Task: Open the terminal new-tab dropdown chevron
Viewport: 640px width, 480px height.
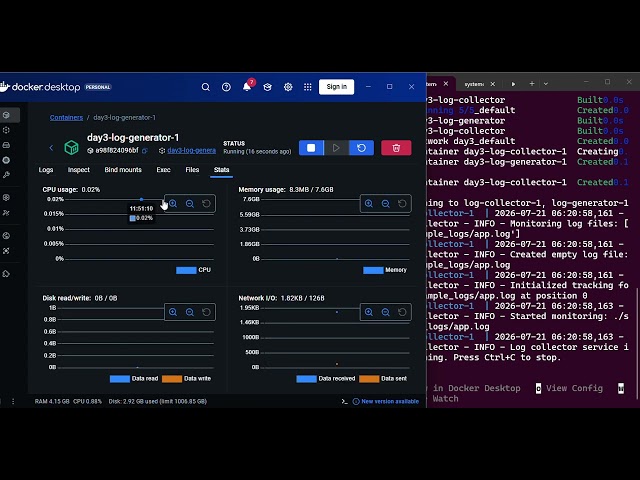Action: pos(546,84)
